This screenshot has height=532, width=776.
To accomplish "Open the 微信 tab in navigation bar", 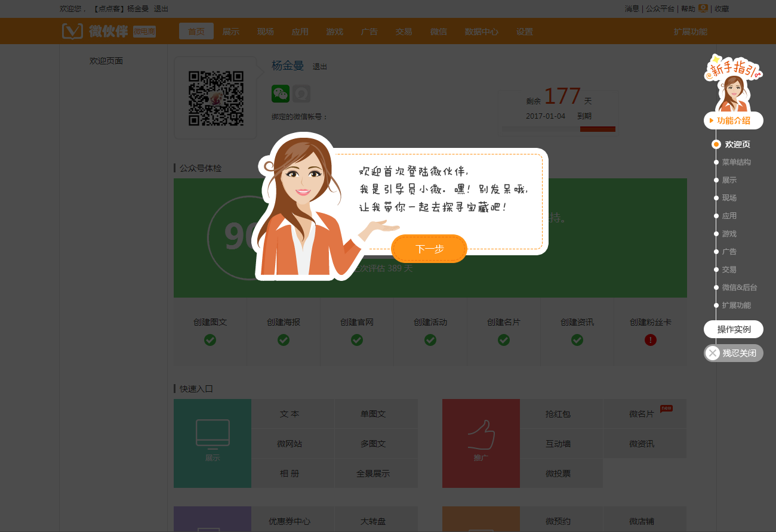I will click(x=439, y=32).
